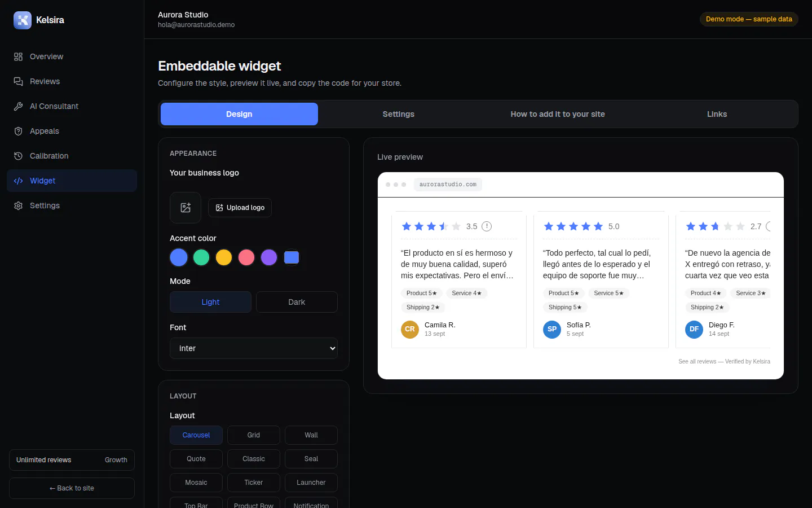Go to Overview in the sidebar
This screenshot has height=508, width=812.
coord(72,56)
